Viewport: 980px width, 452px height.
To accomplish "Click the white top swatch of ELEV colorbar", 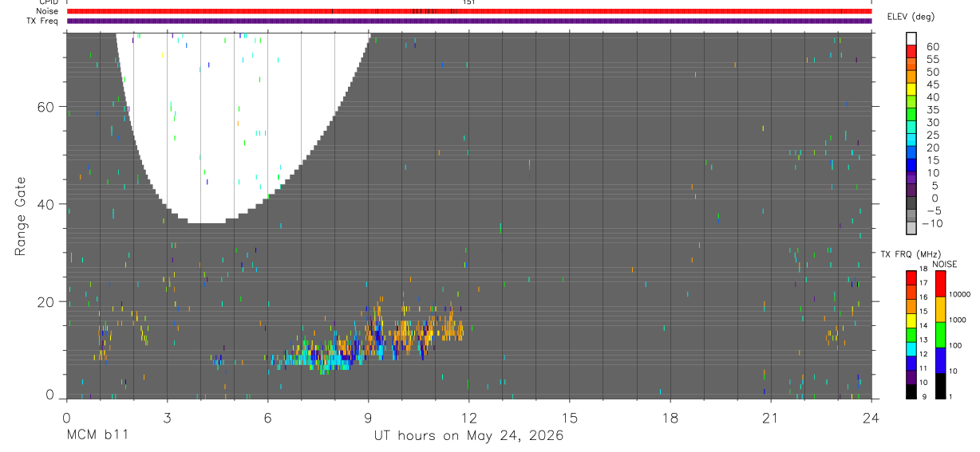I will (911, 38).
